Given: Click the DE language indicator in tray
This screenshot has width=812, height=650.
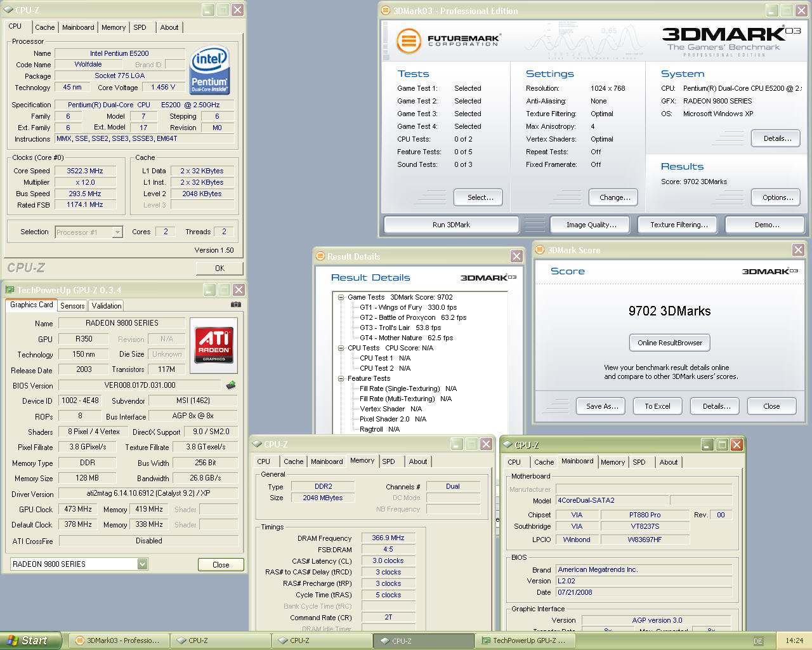Looking at the screenshot, I should 757,641.
